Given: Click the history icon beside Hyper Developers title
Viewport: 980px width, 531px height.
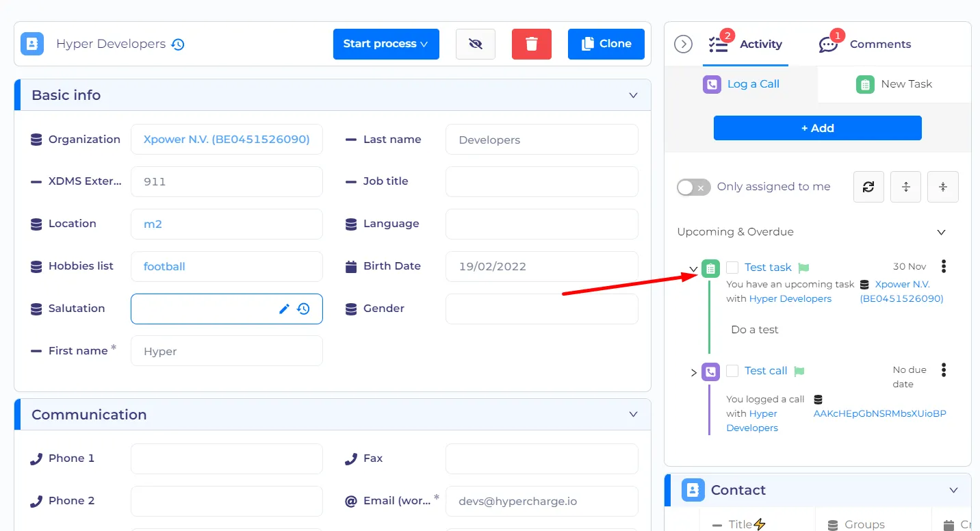Looking at the screenshot, I should coord(178,44).
